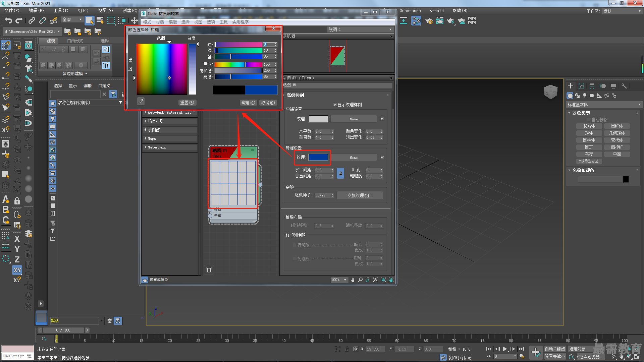Select the Cameras category icon
Screen dimensions: 644x362
pyautogui.click(x=592, y=96)
